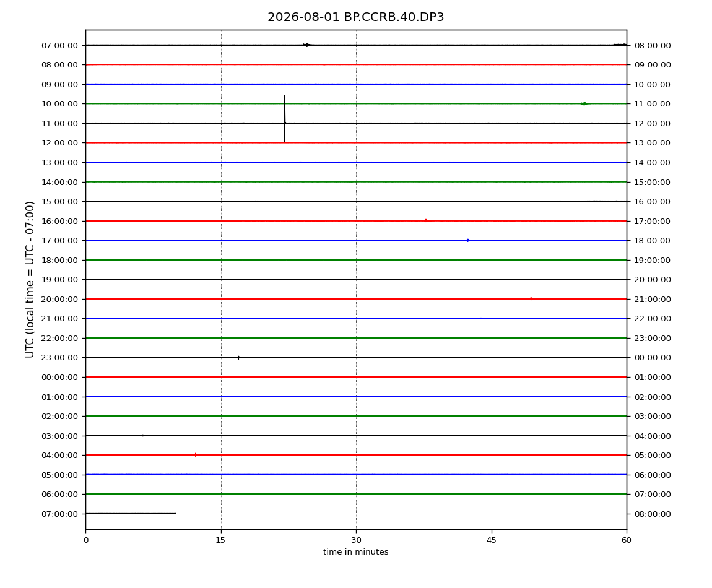Click the 'time in minutes' axis label
712x588 pixels.
(x=355, y=552)
